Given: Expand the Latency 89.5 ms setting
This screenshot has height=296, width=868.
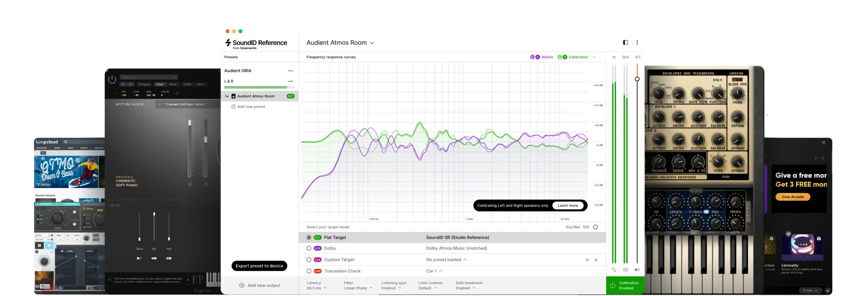Looking at the screenshot, I should click(316, 286).
